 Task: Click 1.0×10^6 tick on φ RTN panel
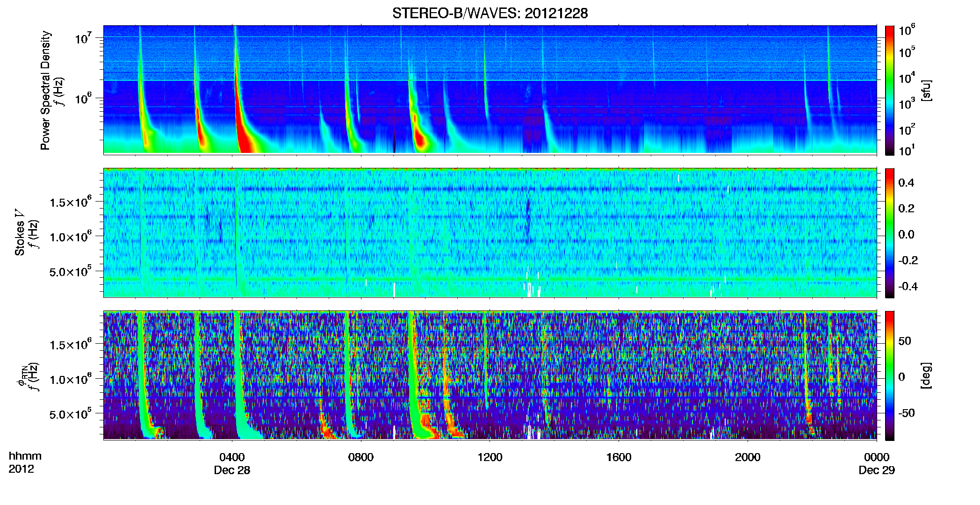(x=71, y=379)
